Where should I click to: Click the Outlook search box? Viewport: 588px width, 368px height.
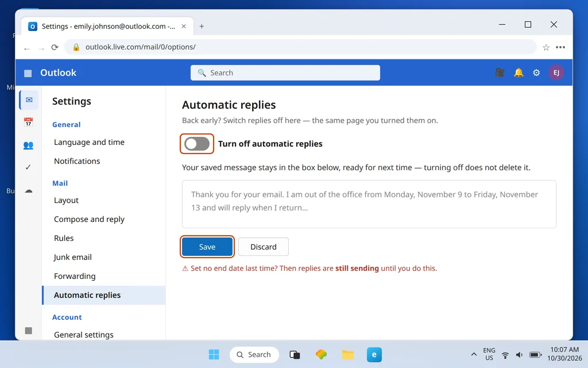(285, 73)
